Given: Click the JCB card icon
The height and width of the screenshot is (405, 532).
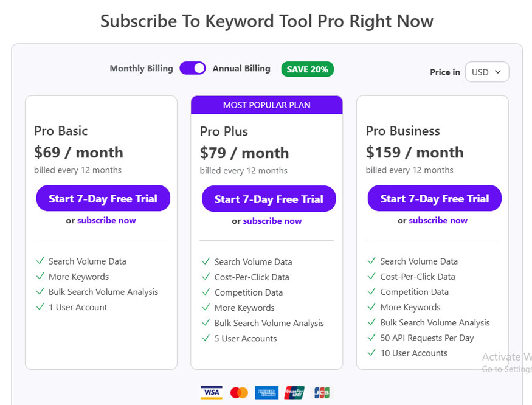Looking at the screenshot, I should [322, 393].
